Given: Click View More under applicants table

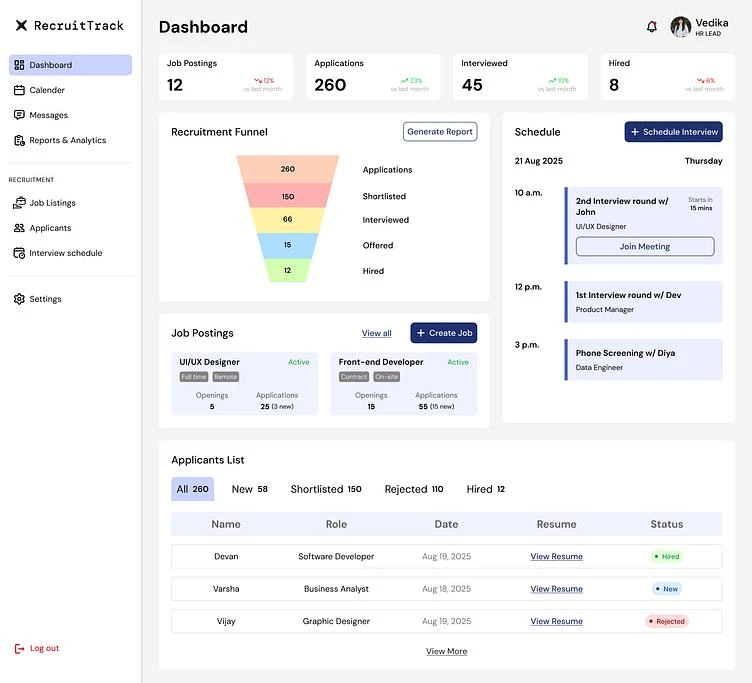Looking at the screenshot, I should point(446,651).
